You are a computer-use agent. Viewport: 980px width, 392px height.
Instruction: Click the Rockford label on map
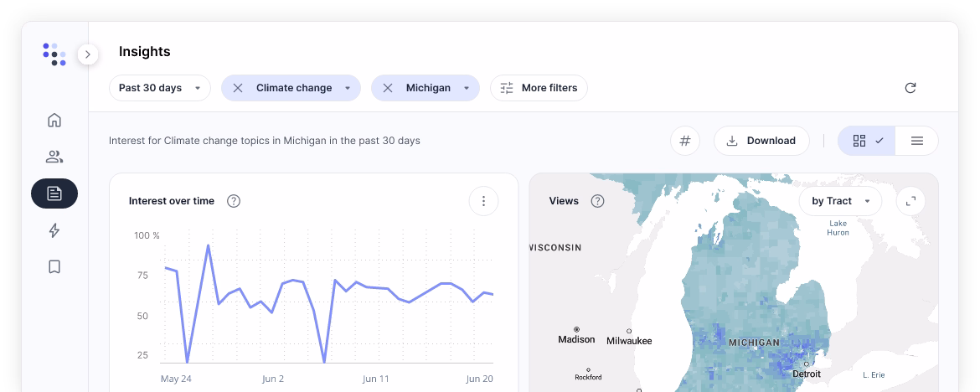pos(588,377)
